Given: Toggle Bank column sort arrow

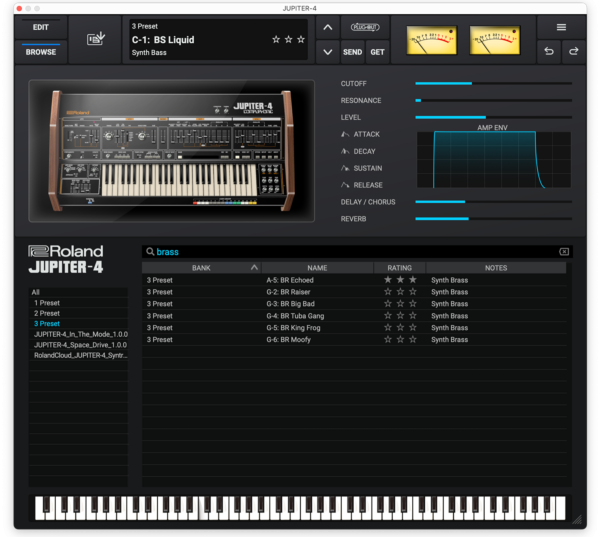Looking at the screenshot, I should 254,268.
